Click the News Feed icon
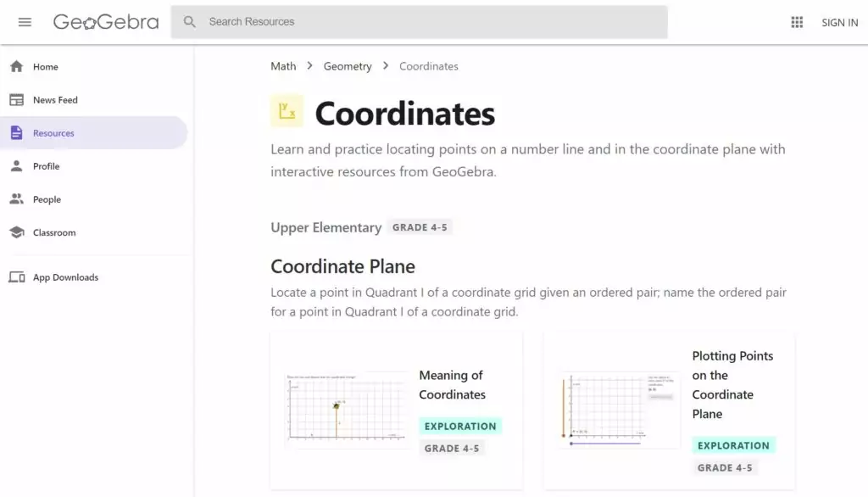The height and width of the screenshot is (497, 868). [17, 100]
